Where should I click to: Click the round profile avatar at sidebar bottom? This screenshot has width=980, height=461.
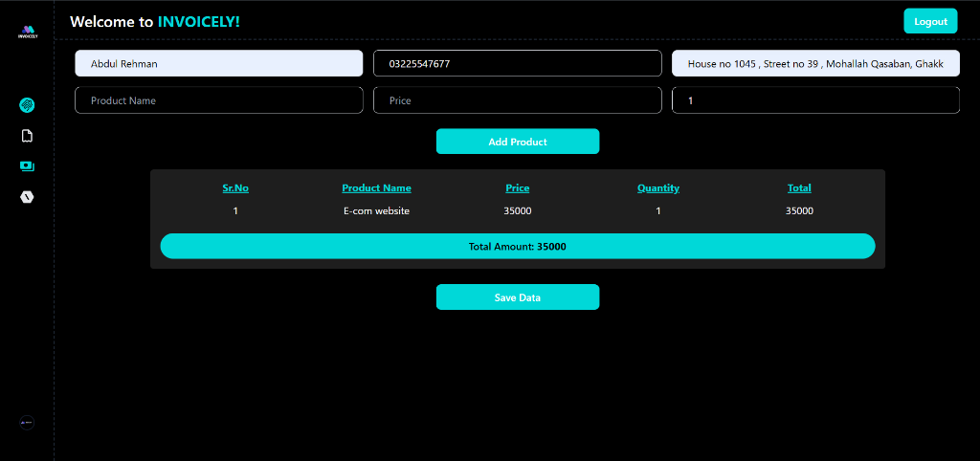[x=27, y=423]
